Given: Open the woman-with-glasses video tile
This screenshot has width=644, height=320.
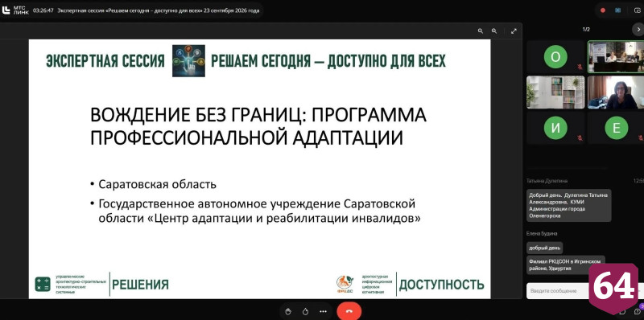Looking at the screenshot, I should pyautogui.click(x=616, y=92).
